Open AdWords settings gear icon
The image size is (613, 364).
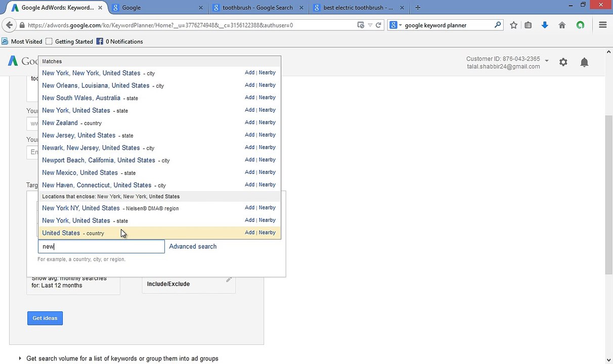(x=563, y=62)
